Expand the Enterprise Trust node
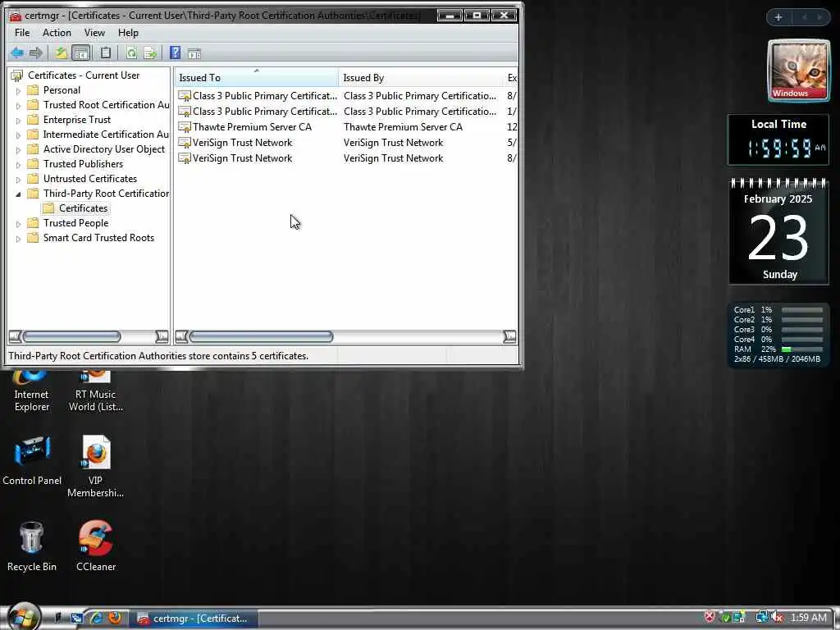Screen dimensions: 840x630 (x=18, y=120)
